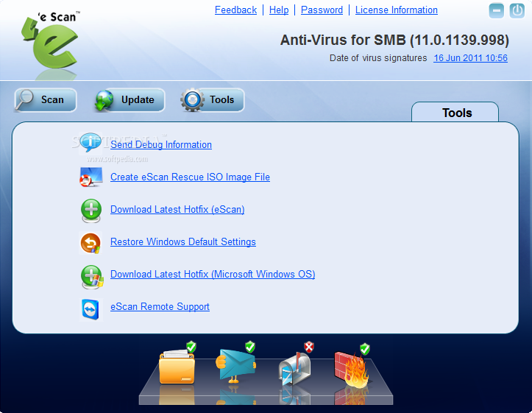Image resolution: width=532 pixels, height=413 pixels.
Task: Open the Help link
Action: coord(279,10)
